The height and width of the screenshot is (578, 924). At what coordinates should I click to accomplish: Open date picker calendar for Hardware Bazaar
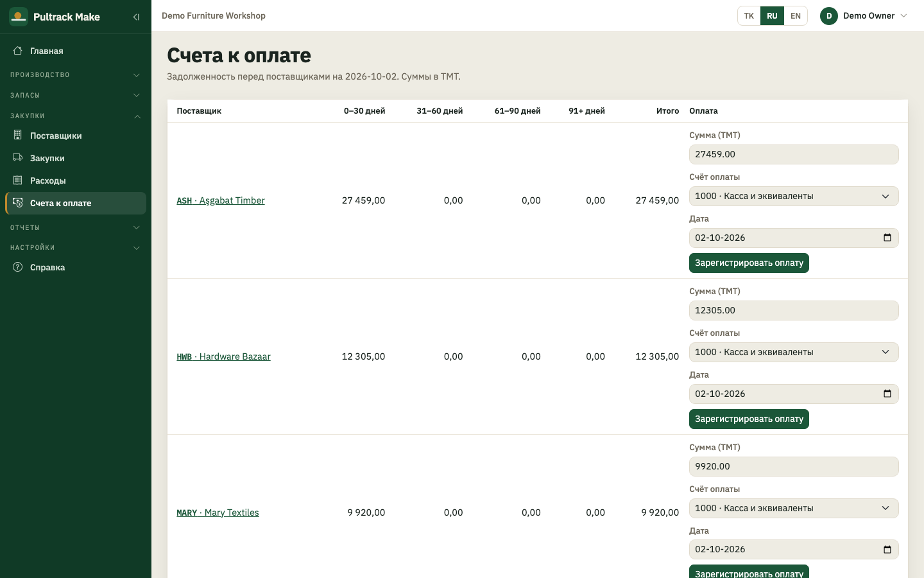click(887, 394)
